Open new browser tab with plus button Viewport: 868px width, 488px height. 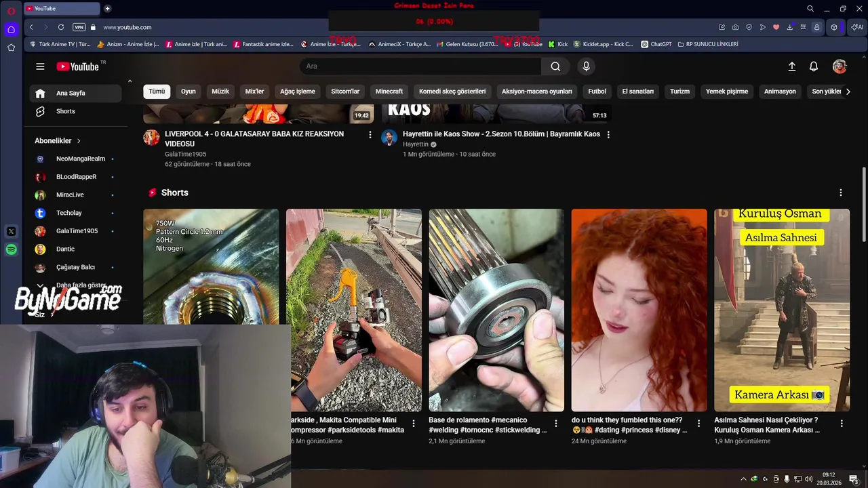pos(107,8)
